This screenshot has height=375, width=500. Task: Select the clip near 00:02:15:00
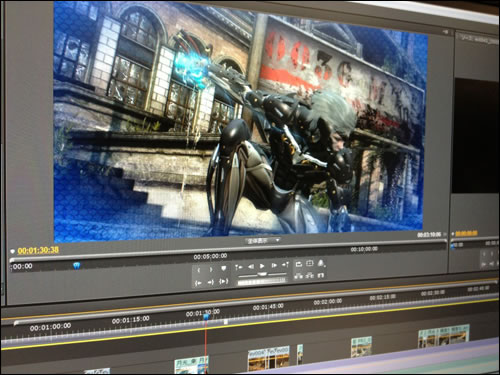click(x=361, y=346)
